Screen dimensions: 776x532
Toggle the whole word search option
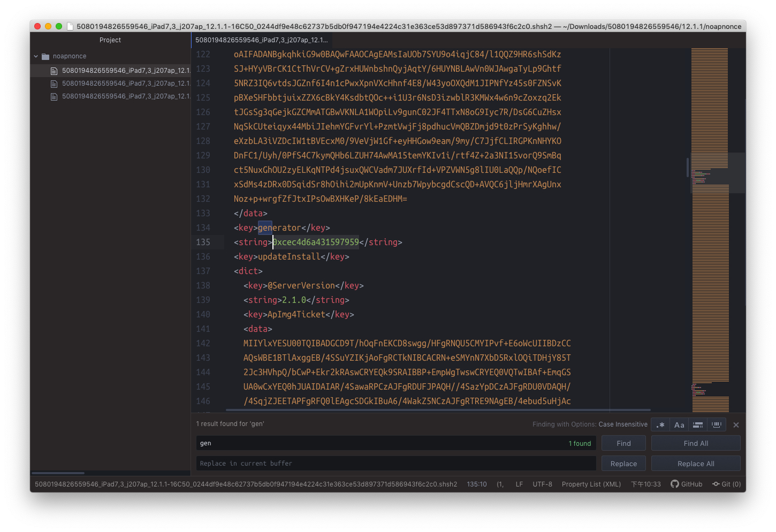pos(717,425)
